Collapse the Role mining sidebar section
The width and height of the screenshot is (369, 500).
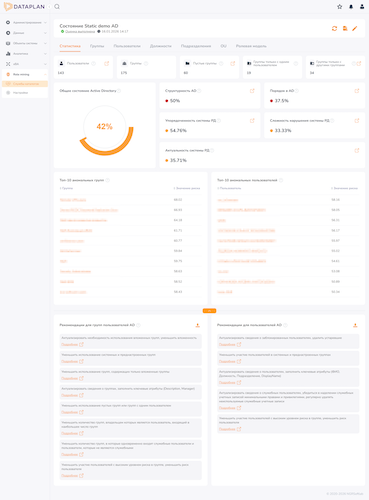pos(25,74)
